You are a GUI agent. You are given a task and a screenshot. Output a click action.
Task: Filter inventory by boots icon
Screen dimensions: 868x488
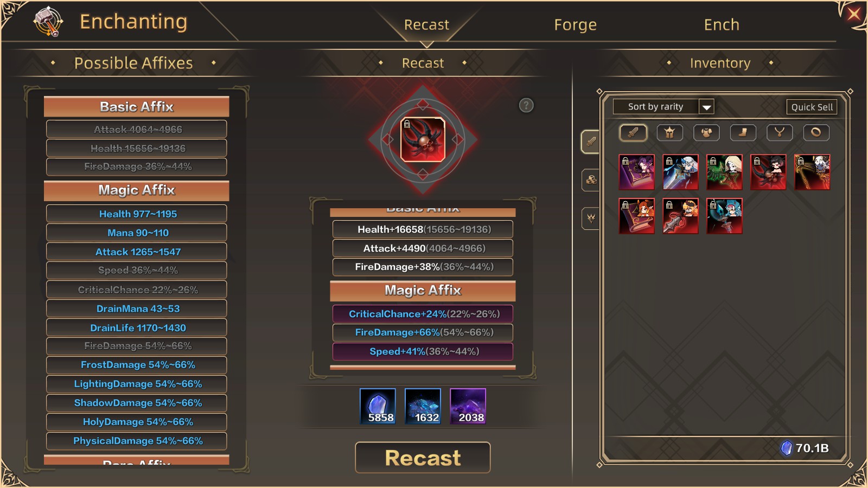(743, 132)
